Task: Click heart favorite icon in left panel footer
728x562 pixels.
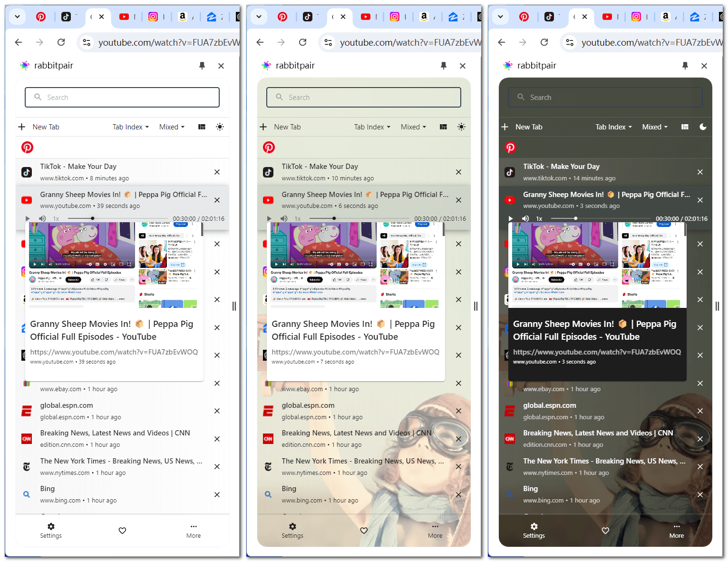Action: [x=122, y=531]
